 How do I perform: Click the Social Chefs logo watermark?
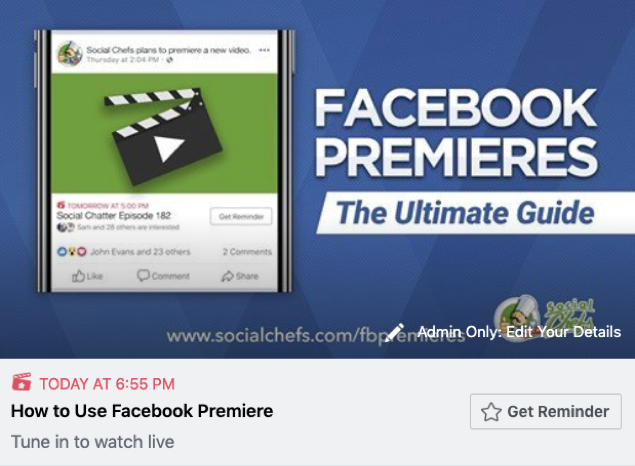pyautogui.click(x=546, y=315)
